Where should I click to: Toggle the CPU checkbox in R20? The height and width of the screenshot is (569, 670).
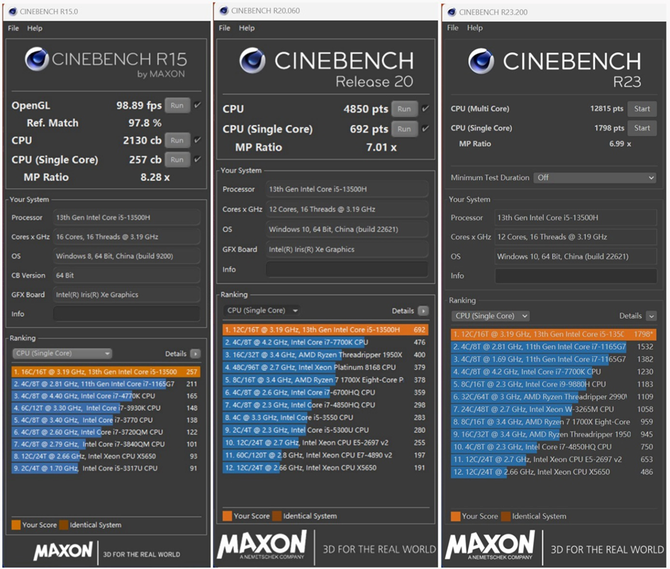point(425,108)
